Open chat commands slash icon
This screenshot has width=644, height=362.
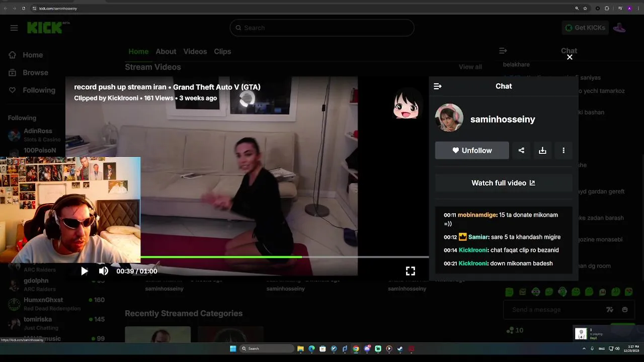point(610,310)
